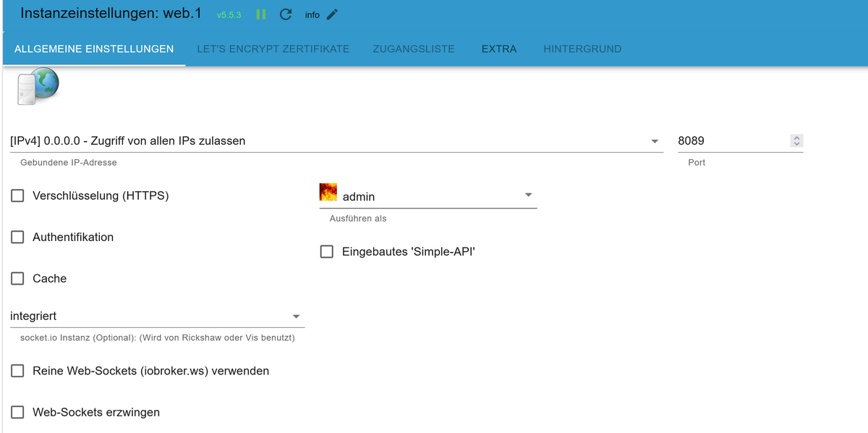Check Web-Sockets erzwingen
868x433 pixels.
pos(17,412)
